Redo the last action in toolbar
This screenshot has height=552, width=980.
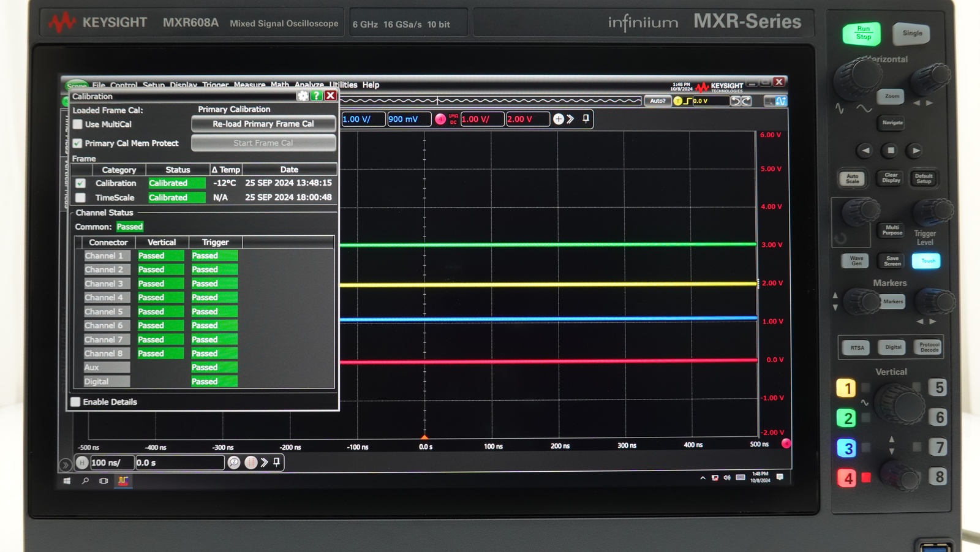(746, 101)
